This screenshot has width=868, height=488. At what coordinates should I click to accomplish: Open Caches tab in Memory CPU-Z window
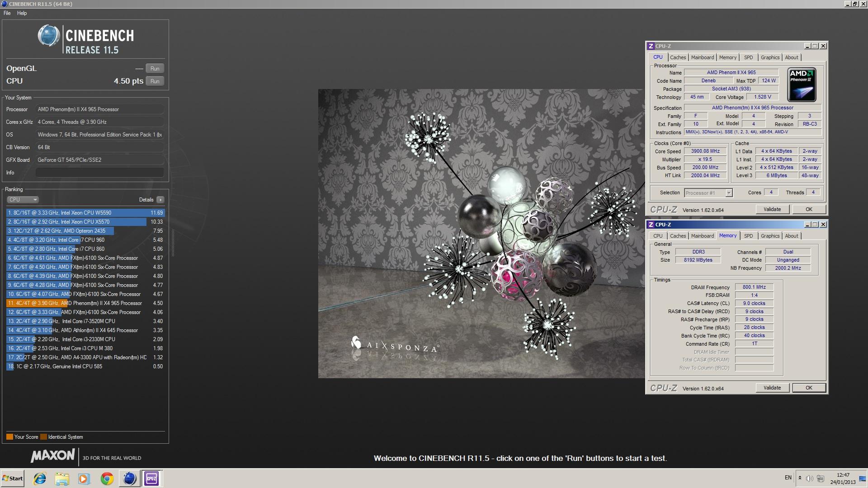click(x=678, y=236)
